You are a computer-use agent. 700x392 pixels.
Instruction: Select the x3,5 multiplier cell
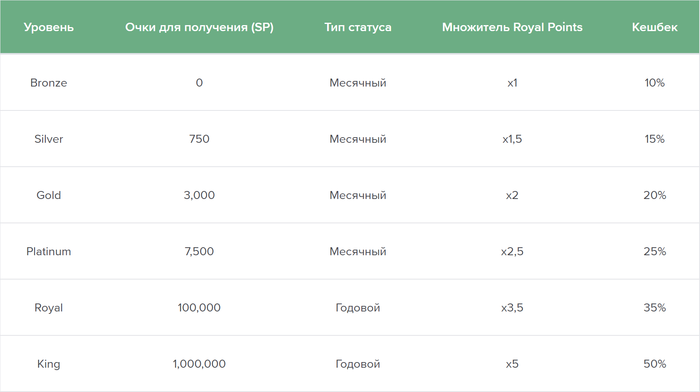click(x=512, y=308)
